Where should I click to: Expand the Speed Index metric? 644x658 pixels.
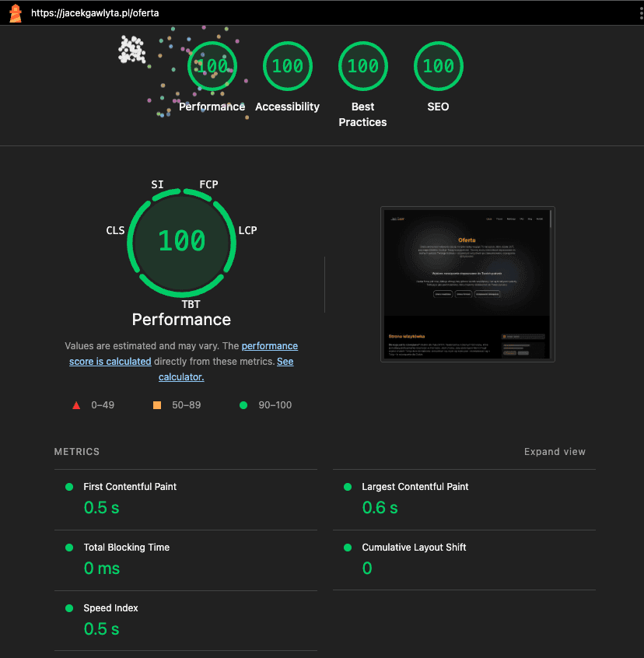coord(185,621)
